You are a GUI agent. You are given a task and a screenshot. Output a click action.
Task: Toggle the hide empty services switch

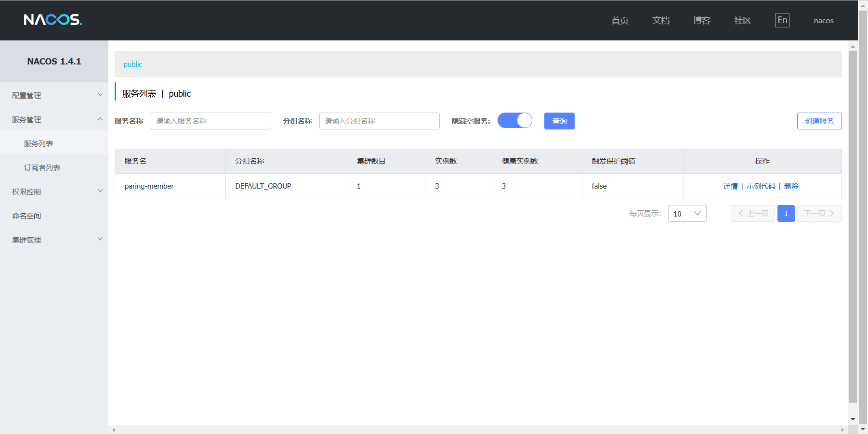[515, 120]
